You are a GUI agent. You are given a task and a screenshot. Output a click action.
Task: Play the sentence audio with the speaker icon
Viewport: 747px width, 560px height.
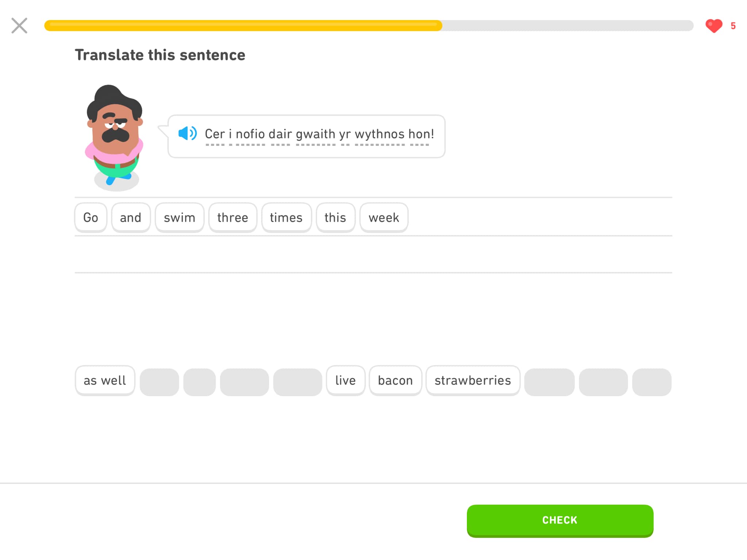[x=187, y=133]
